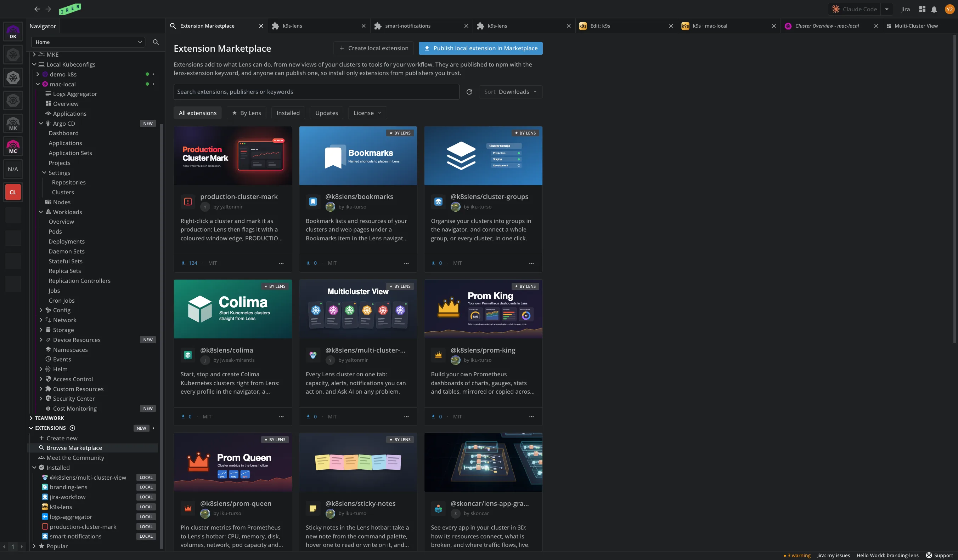Refresh the extension list
Image resolution: width=958 pixels, height=560 pixels.
point(469,92)
